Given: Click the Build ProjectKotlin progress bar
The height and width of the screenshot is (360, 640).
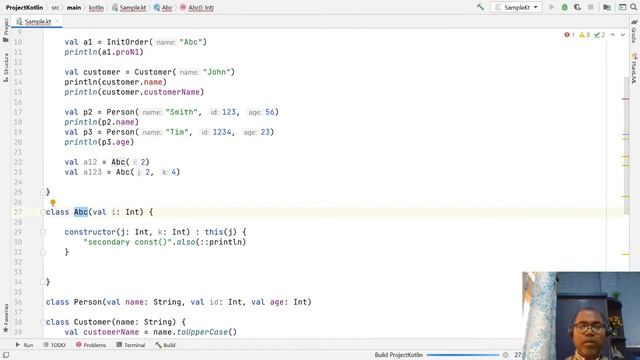Looking at the screenshot, I should [463, 355].
